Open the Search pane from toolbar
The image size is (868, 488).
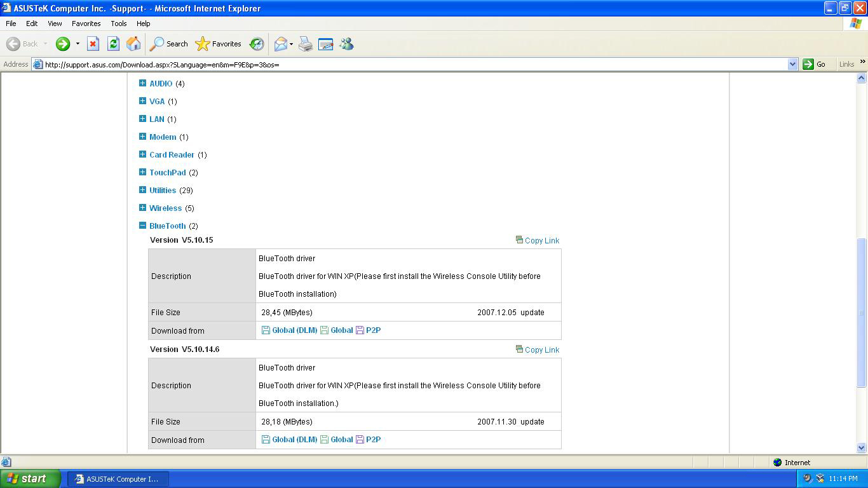(169, 44)
